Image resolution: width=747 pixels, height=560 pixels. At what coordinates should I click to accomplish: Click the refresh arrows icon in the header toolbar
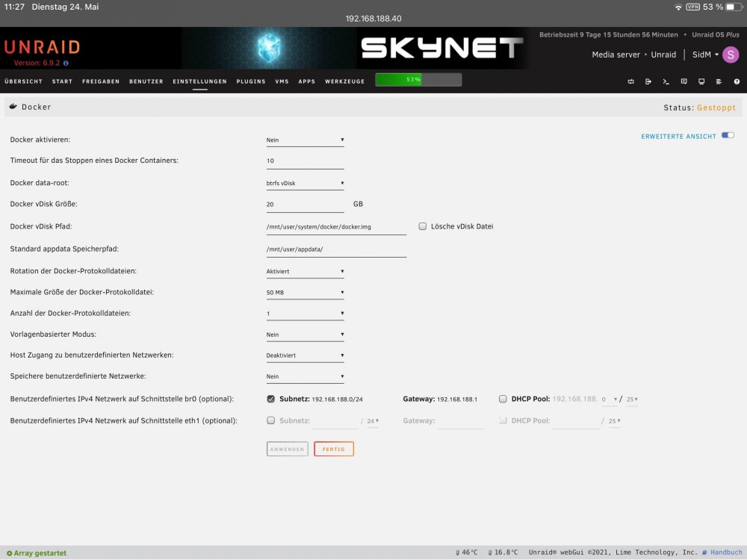tap(630, 81)
